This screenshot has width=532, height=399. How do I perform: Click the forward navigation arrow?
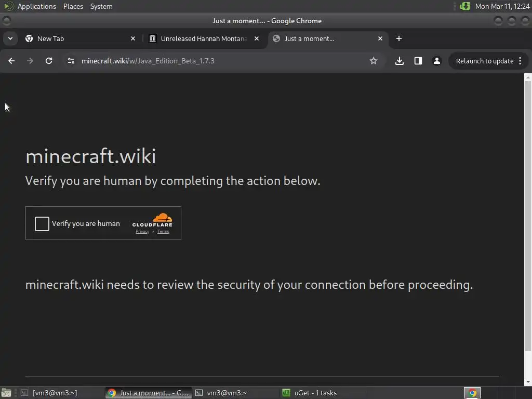[x=30, y=61]
